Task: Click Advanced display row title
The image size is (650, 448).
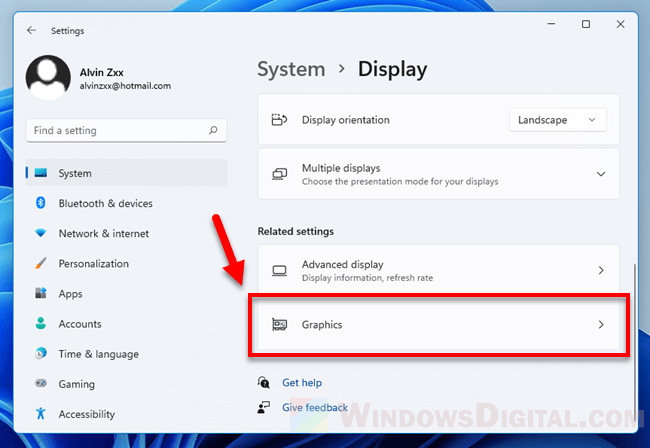Action: click(342, 264)
